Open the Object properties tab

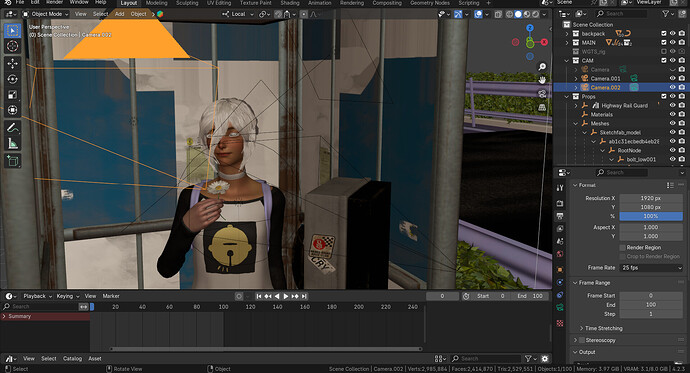click(x=560, y=269)
